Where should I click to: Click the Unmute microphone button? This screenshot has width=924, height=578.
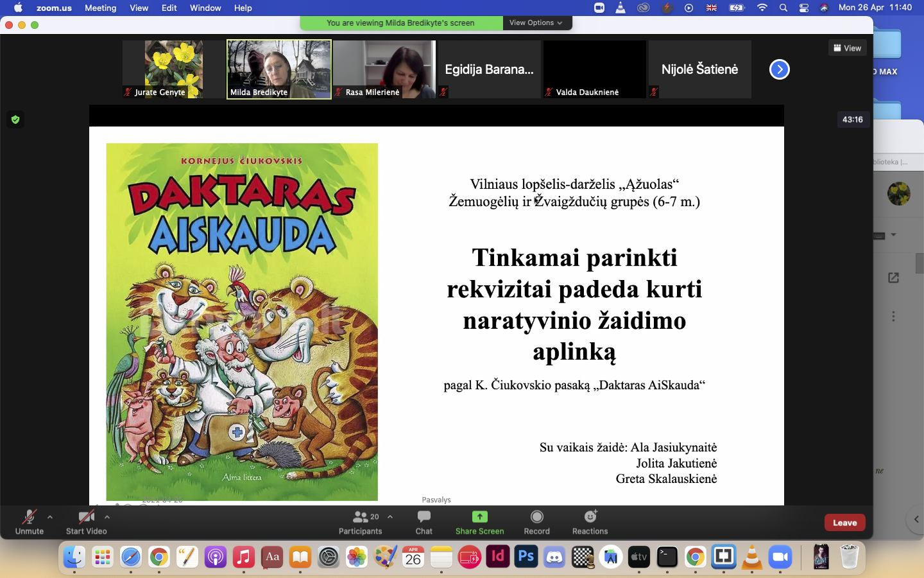click(x=30, y=522)
